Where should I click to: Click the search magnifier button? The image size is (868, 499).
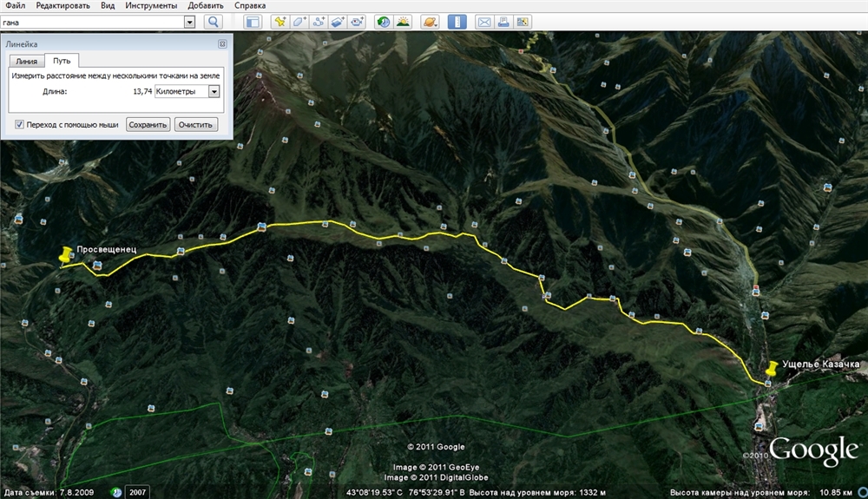(213, 22)
